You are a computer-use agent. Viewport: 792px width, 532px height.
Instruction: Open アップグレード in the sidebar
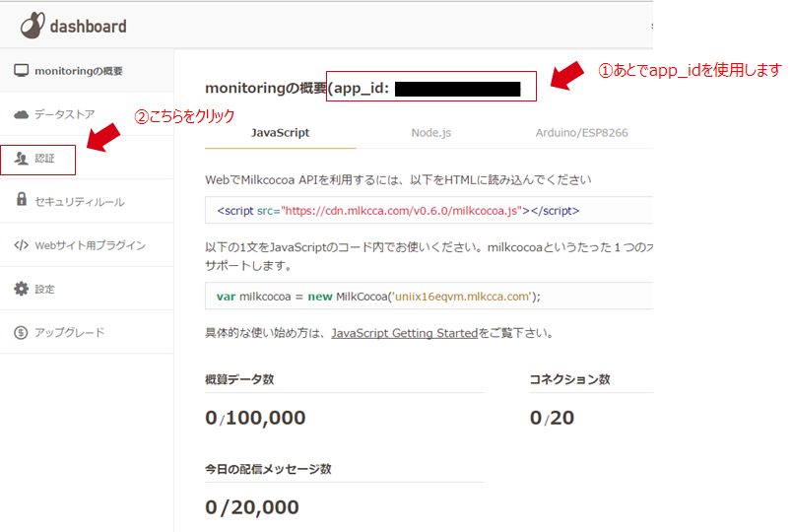pos(87,332)
